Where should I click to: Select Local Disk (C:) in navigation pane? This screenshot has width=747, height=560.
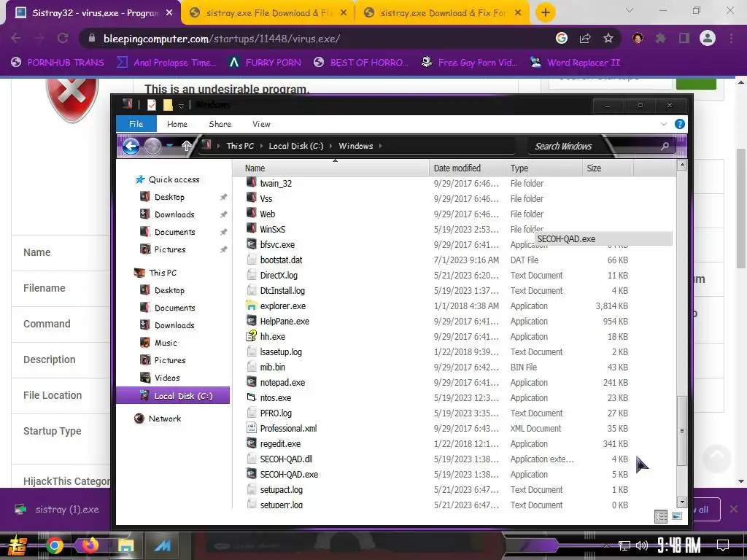tap(173, 396)
